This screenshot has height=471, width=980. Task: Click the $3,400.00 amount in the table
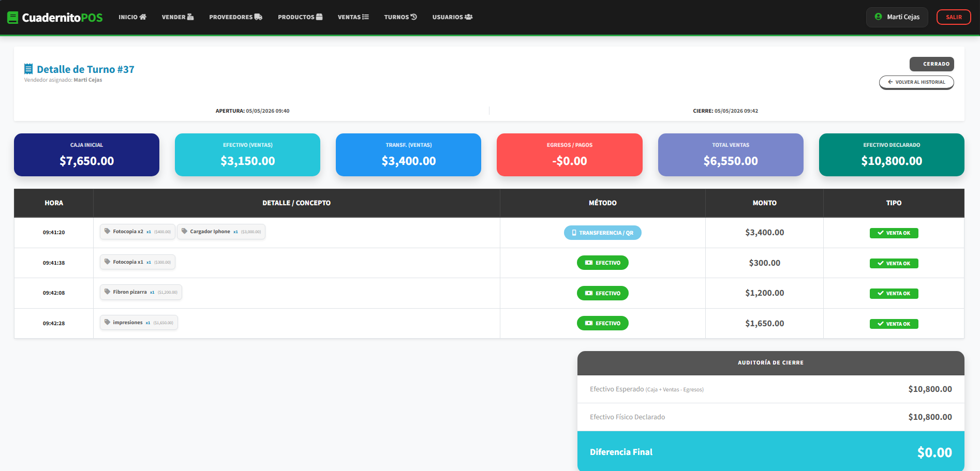(764, 233)
